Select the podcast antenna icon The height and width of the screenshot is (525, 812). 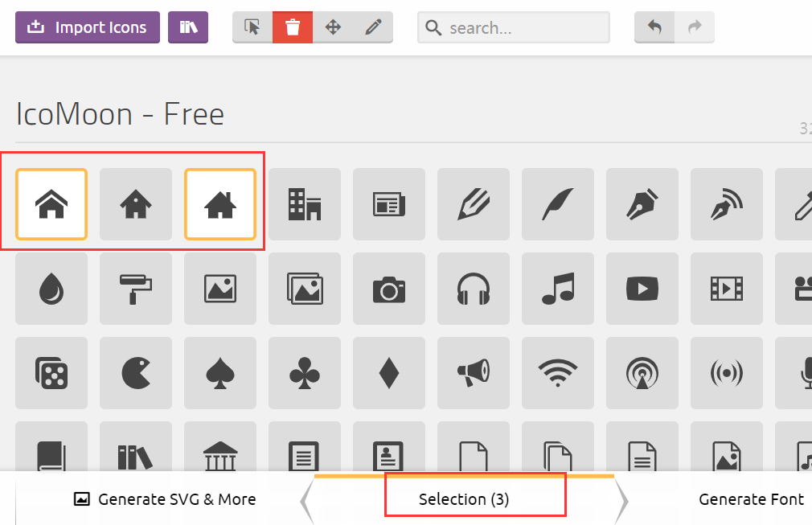pyautogui.click(x=642, y=373)
